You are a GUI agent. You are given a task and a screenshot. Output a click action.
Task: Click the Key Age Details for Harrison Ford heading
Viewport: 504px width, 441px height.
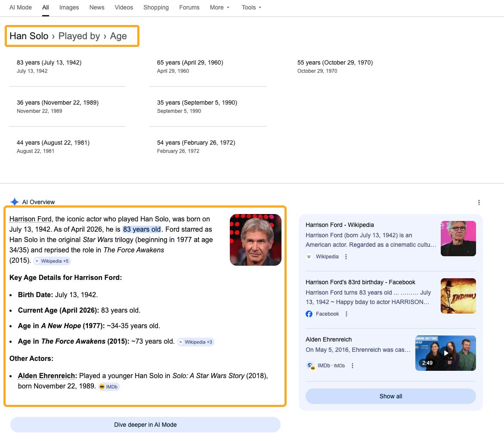tap(65, 278)
